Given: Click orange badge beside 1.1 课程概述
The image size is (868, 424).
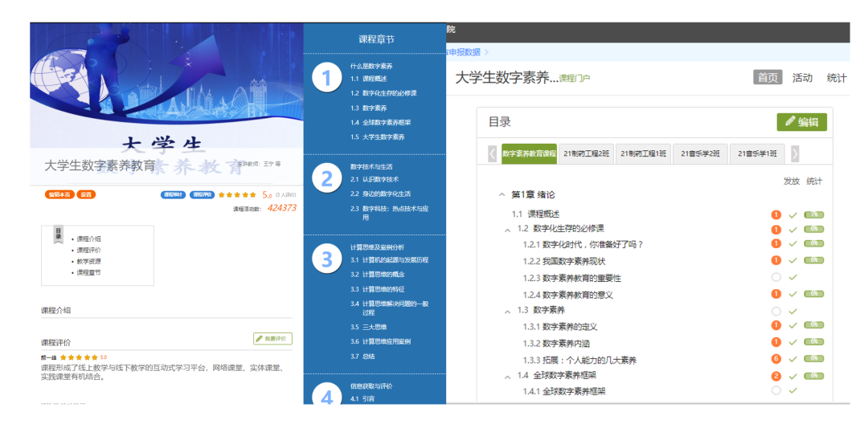Looking at the screenshot, I should 776,214.
